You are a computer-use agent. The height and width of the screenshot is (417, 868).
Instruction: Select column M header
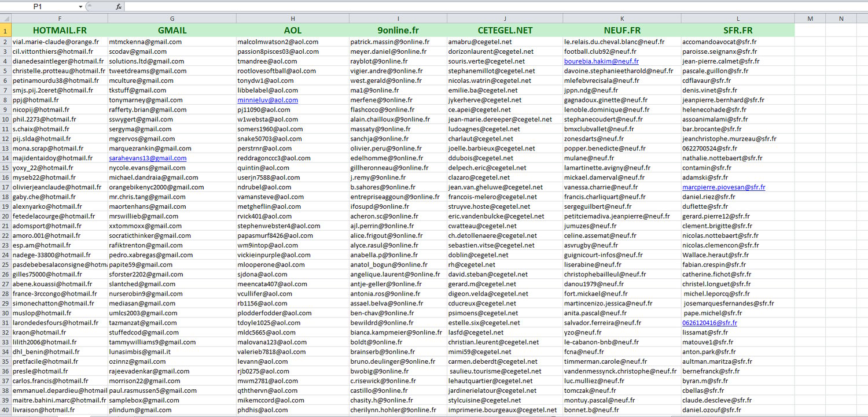tap(810, 19)
